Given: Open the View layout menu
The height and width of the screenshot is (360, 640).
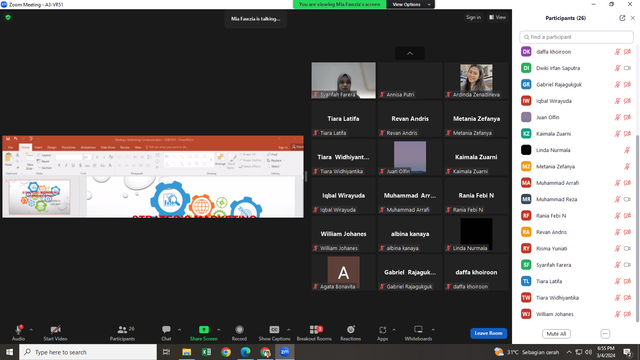Looking at the screenshot, I should click(498, 17).
